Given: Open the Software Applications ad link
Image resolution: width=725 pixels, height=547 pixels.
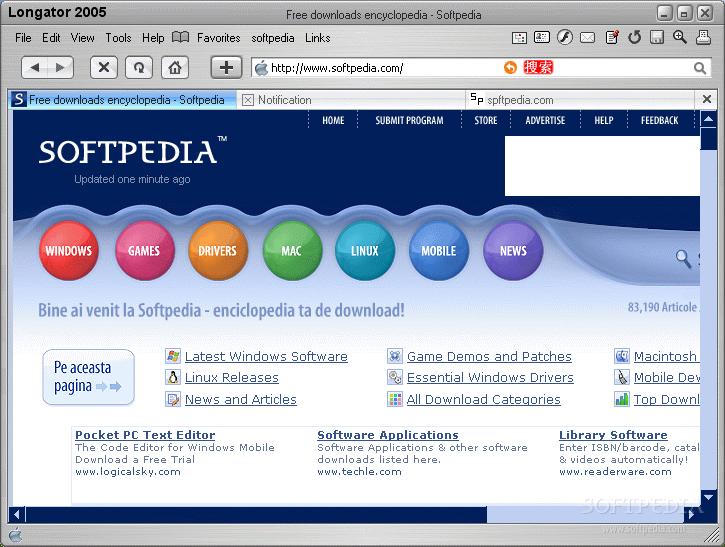Looking at the screenshot, I should (388, 435).
